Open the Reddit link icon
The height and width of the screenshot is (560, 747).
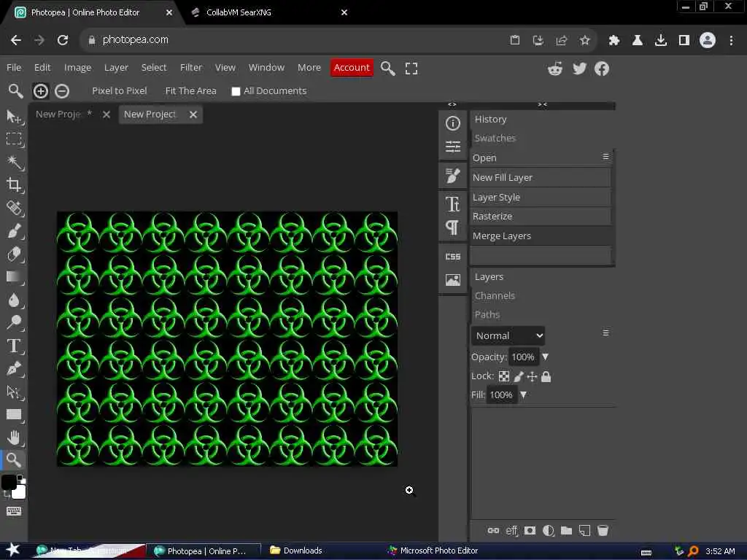coord(555,69)
